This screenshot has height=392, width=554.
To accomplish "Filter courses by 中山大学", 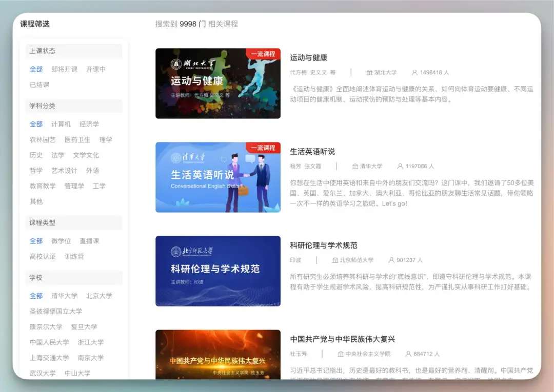I will pos(77,374).
